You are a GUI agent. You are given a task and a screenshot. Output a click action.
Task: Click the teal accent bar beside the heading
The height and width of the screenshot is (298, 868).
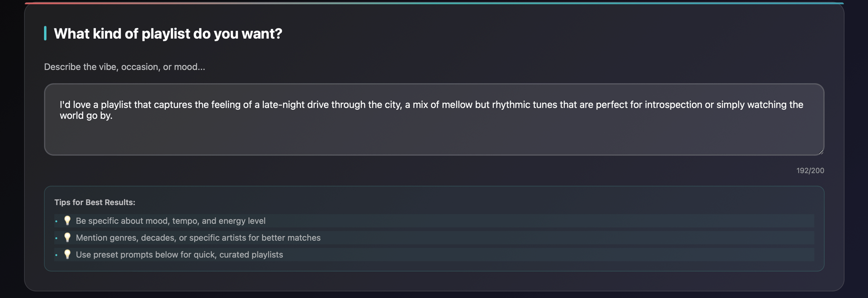(x=45, y=34)
